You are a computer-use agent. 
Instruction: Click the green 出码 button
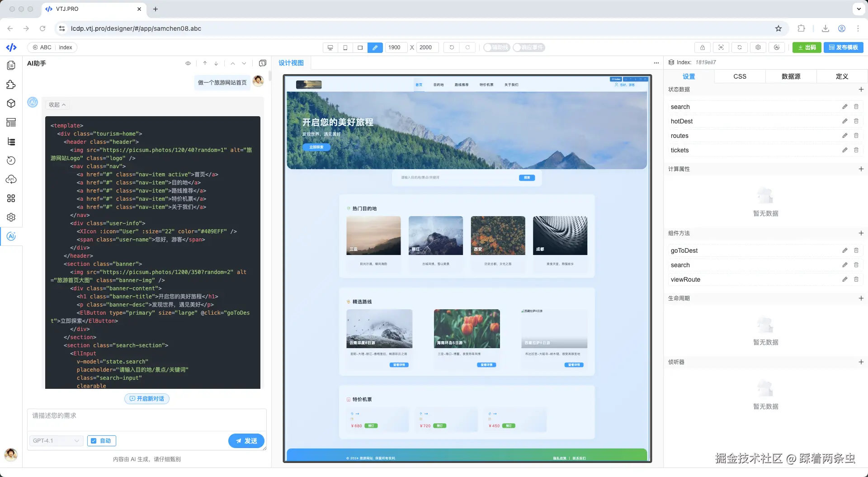click(x=807, y=47)
